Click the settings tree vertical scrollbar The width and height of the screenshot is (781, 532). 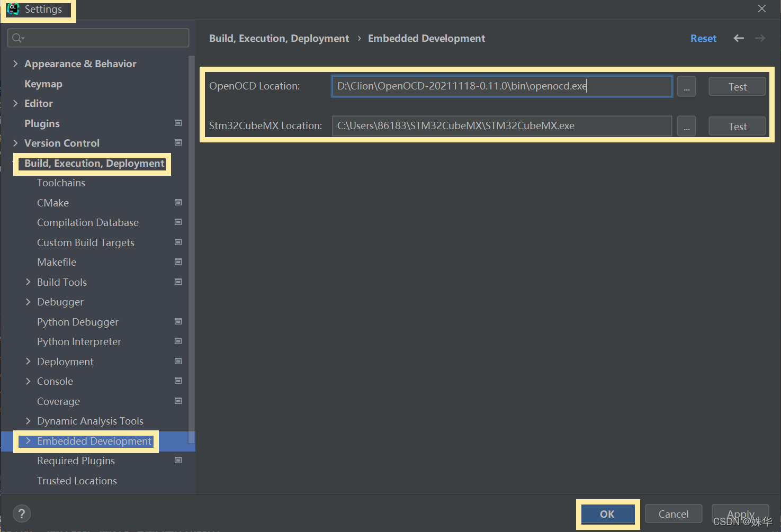tap(192, 249)
